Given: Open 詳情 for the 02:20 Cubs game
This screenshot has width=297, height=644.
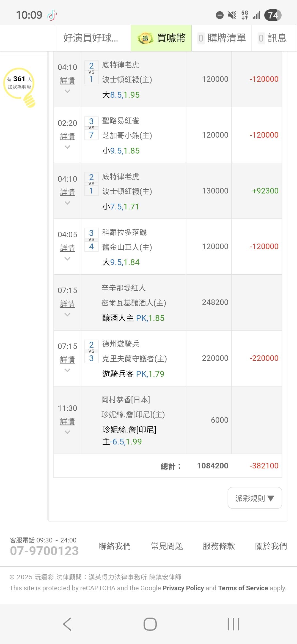Looking at the screenshot, I should coord(67,136).
